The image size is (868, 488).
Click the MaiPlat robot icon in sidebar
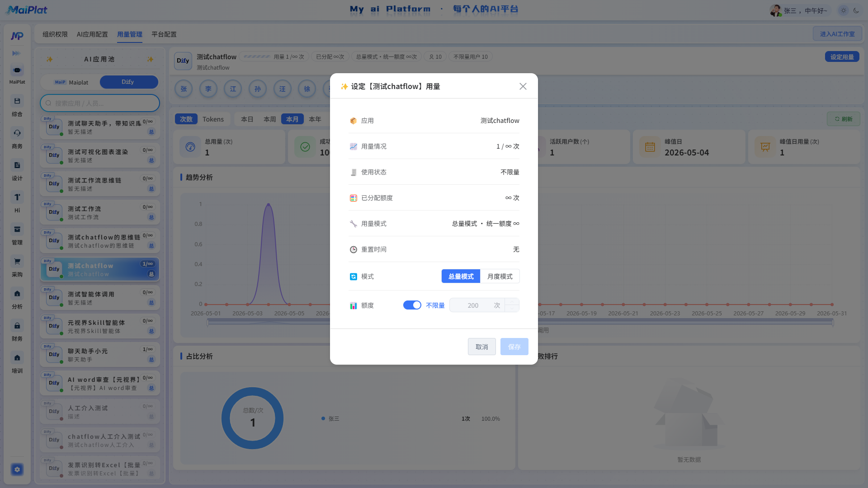[x=17, y=70]
